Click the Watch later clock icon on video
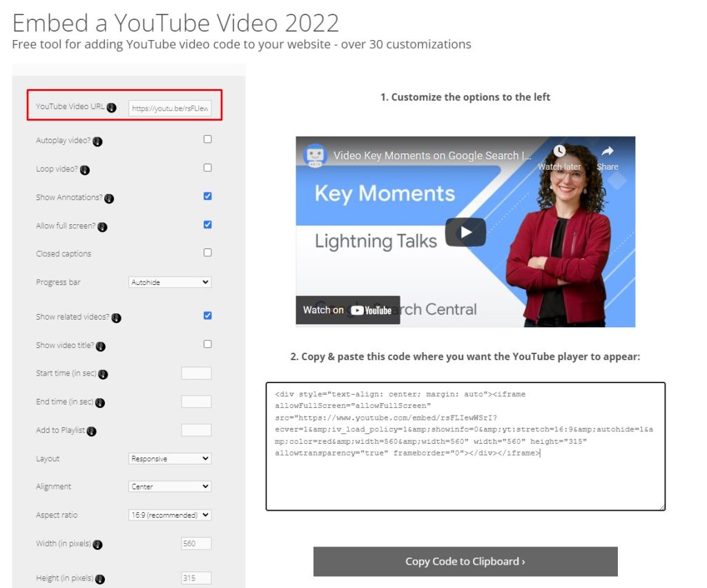This screenshot has width=707, height=588. point(559,151)
